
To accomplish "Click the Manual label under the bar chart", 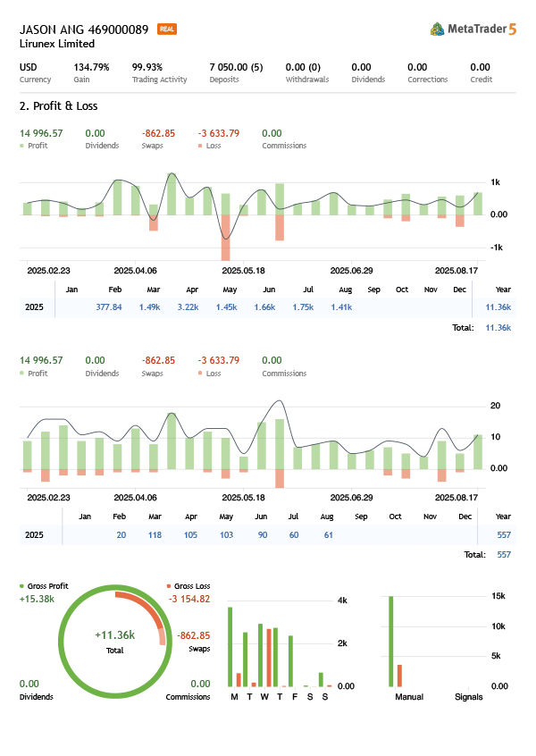I will coord(408,697).
